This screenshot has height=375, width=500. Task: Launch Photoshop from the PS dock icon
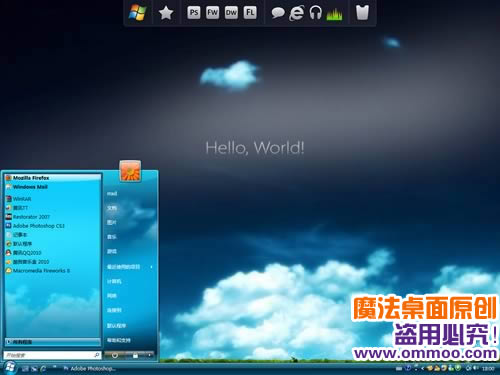click(194, 13)
